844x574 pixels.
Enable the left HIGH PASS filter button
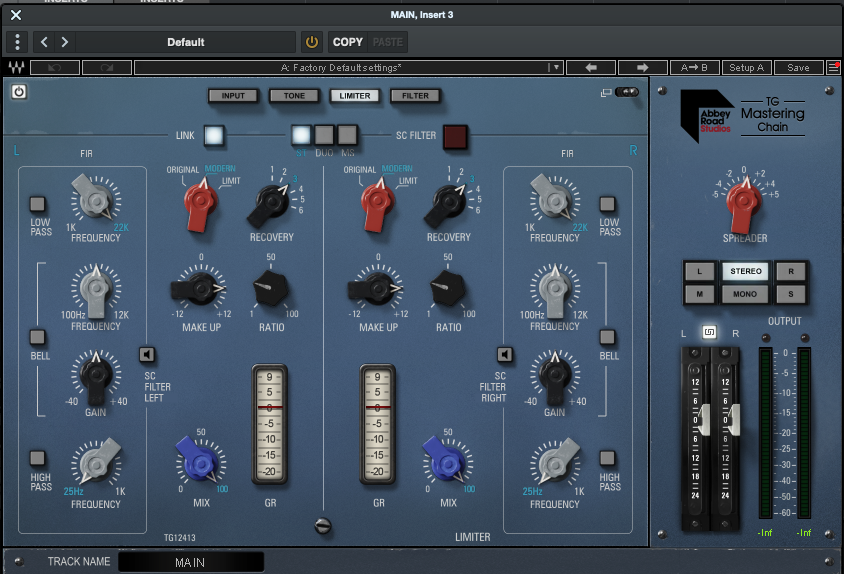point(37,458)
